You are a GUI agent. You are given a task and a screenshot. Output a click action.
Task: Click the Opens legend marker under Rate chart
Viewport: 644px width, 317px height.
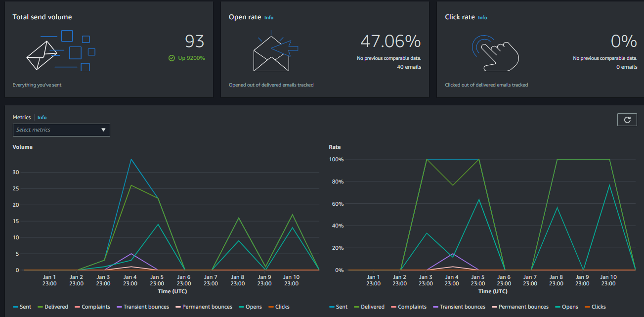pos(558,307)
